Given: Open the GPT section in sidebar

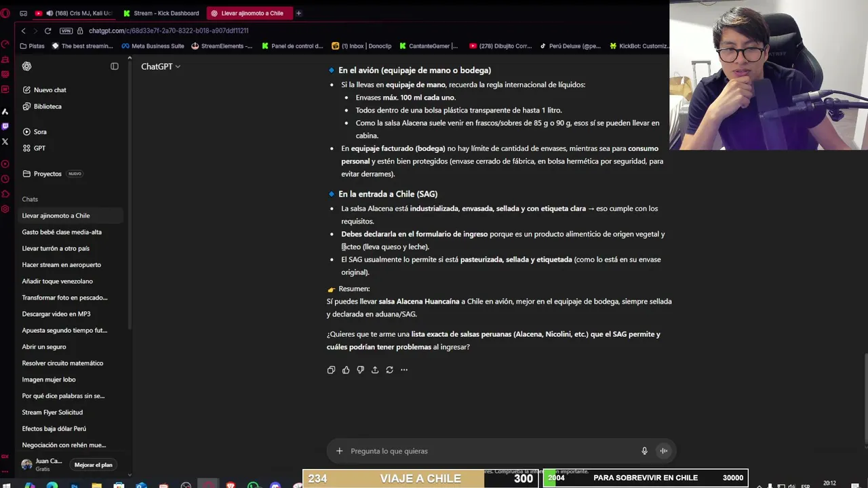Looking at the screenshot, I should pos(34,148).
